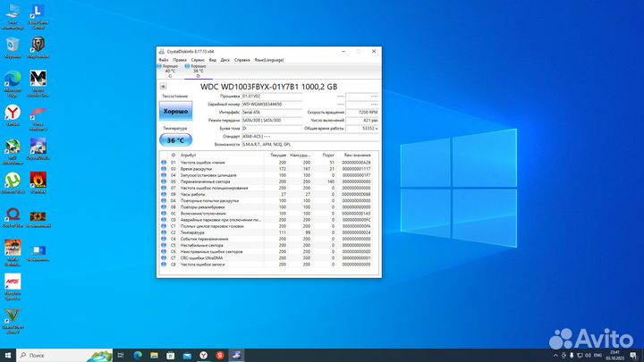This screenshot has height=362, width=644.
Task: Open the notification center in taskbar
Action: [633, 355]
